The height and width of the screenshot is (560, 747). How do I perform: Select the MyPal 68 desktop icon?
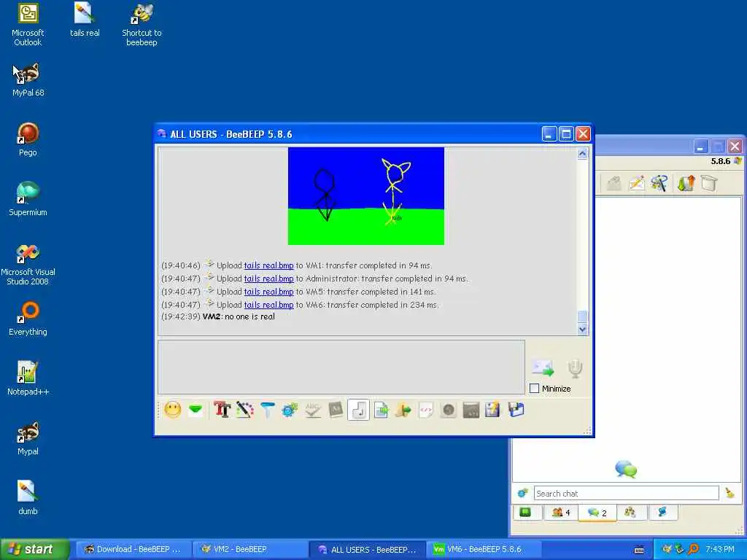coord(28,80)
